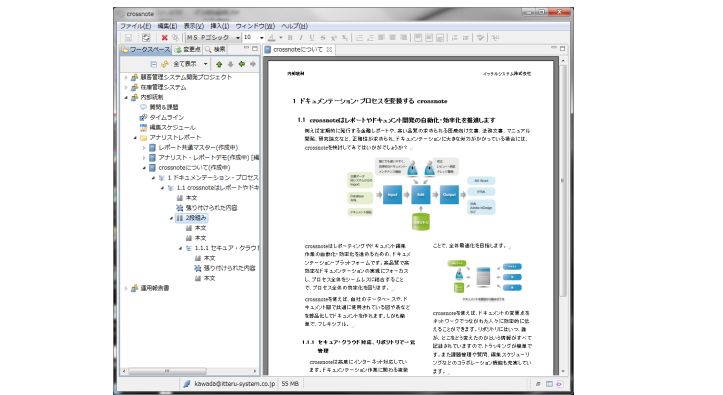Align text center
The height and width of the screenshot is (395, 723).
tap(392, 38)
